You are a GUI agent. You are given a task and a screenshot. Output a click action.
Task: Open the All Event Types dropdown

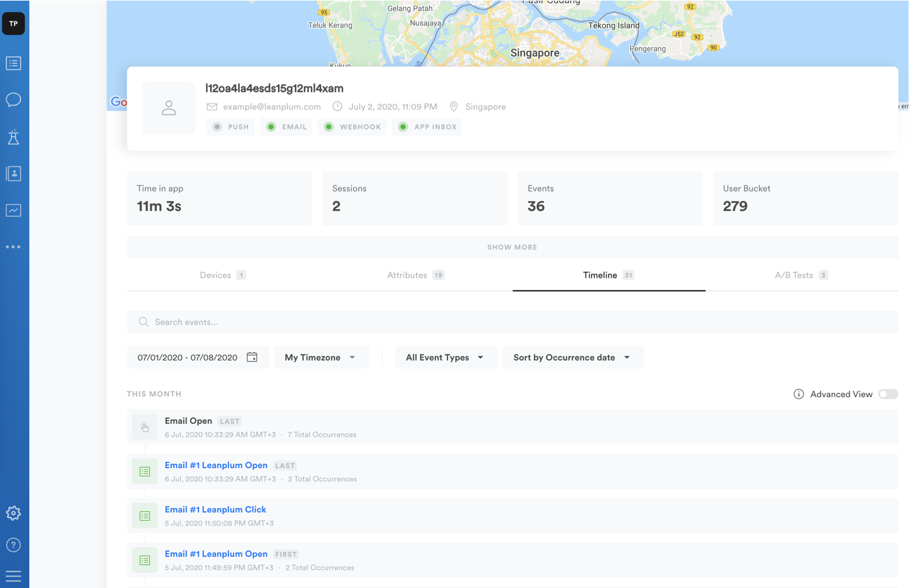pyautogui.click(x=445, y=357)
